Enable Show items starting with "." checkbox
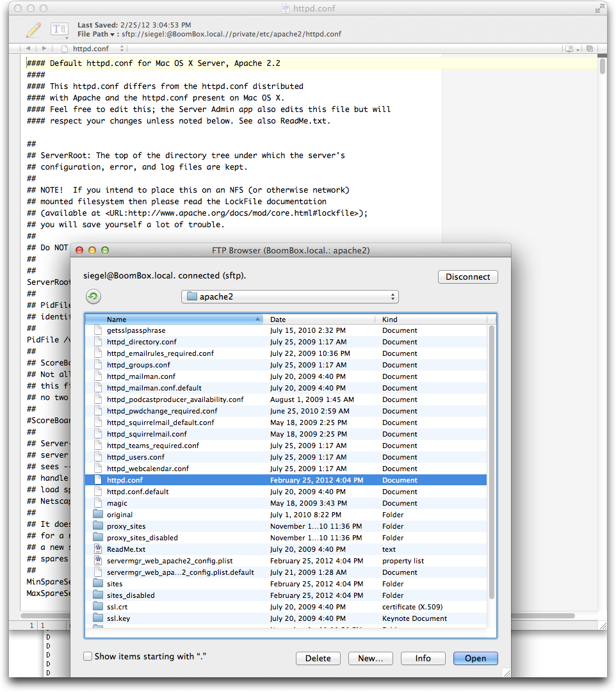This screenshot has height=692, width=616. 88,656
